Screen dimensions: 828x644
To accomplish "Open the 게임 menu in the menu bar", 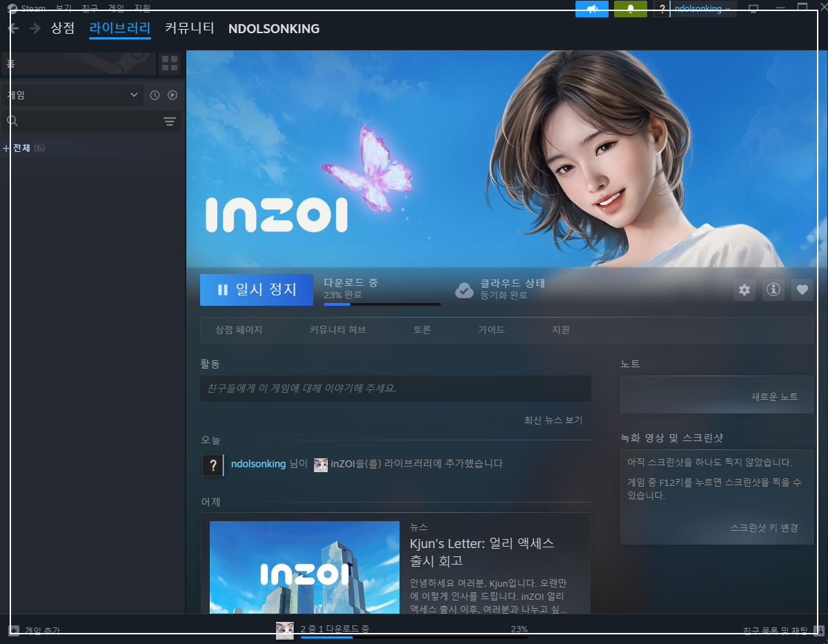I will pos(117,9).
